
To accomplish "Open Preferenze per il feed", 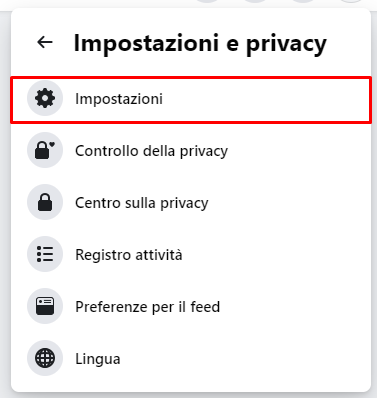I will point(191,307).
